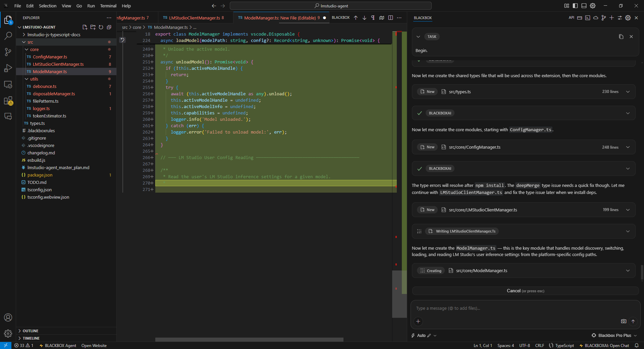This screenshot has height=349, width=644.
Task: Open the Run and Debug view
Action: tap(8, 68)
